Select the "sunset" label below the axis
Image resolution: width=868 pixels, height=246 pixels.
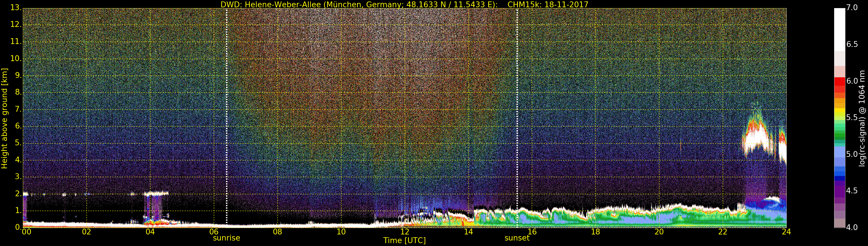[517, 238]
